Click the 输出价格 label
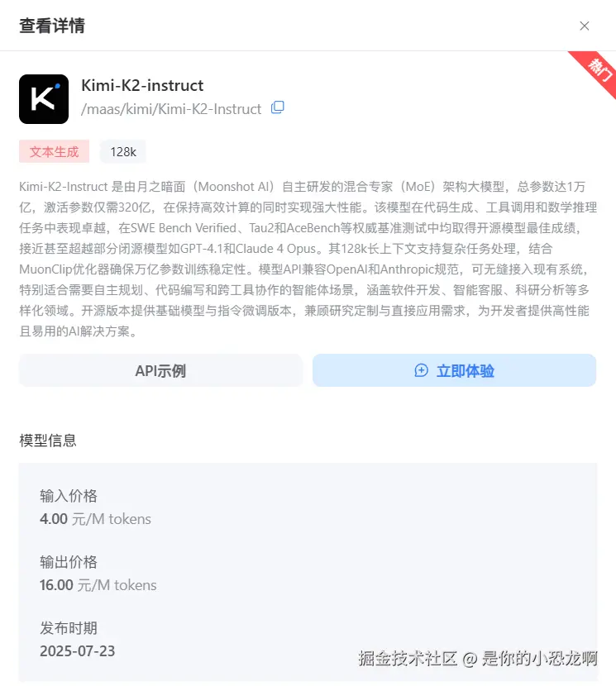This screenshot has width=616, height=686. pos(69,562)
